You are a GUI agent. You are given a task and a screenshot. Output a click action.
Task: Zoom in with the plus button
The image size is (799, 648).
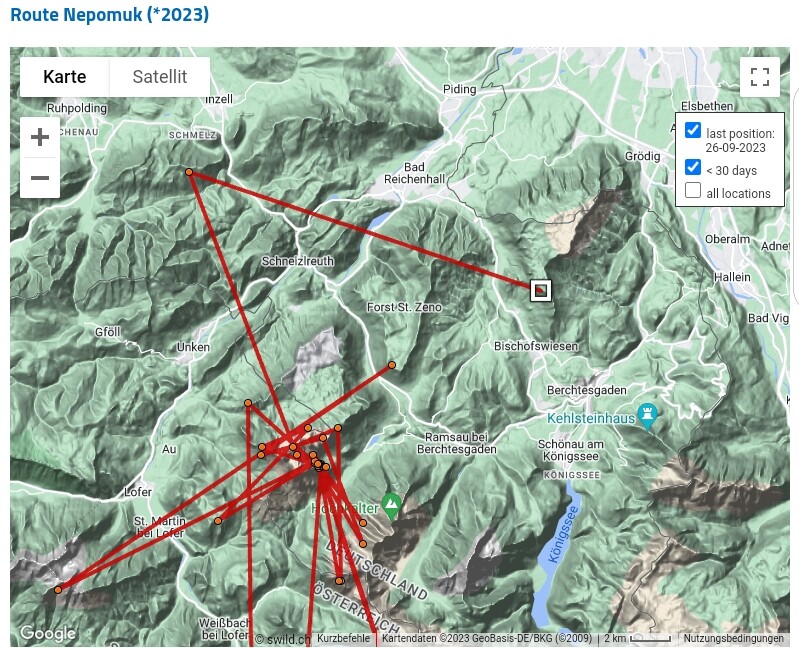click(40, 137)
